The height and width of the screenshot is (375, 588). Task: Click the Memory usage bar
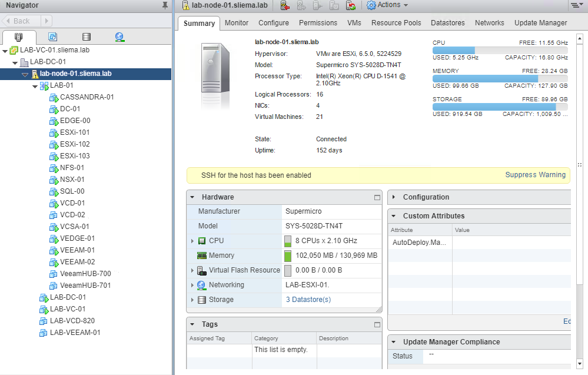coord(500,78)
